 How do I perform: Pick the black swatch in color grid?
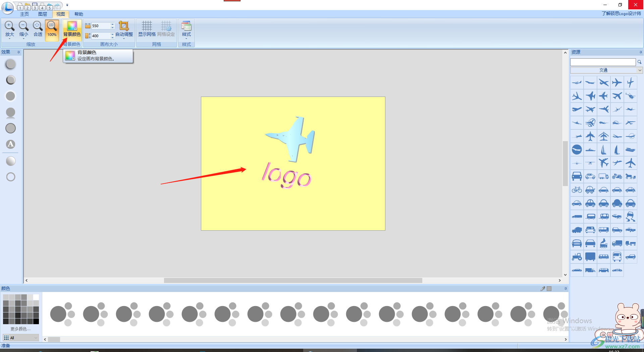36,321
